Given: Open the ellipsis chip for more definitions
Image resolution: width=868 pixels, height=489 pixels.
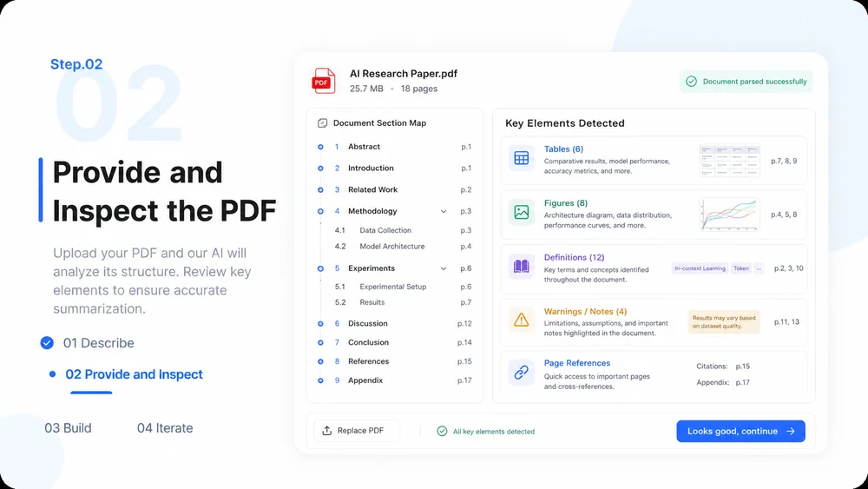Looking at the screenshot, I should click(759, 268).
